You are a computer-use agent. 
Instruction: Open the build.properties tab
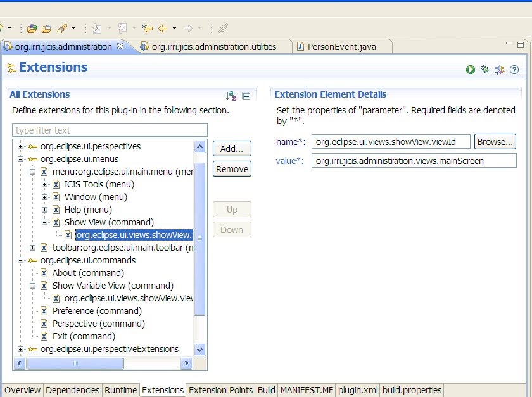click(412, 390)
